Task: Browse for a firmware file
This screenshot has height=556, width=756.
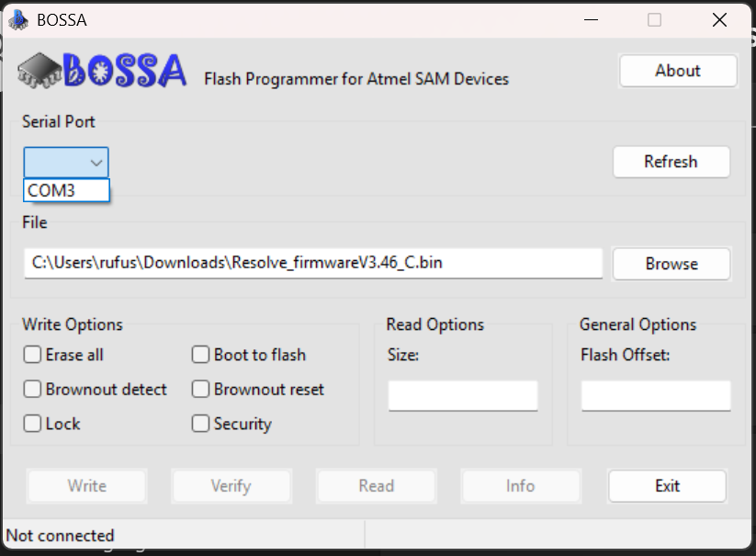Action: (x=671, y=264)
